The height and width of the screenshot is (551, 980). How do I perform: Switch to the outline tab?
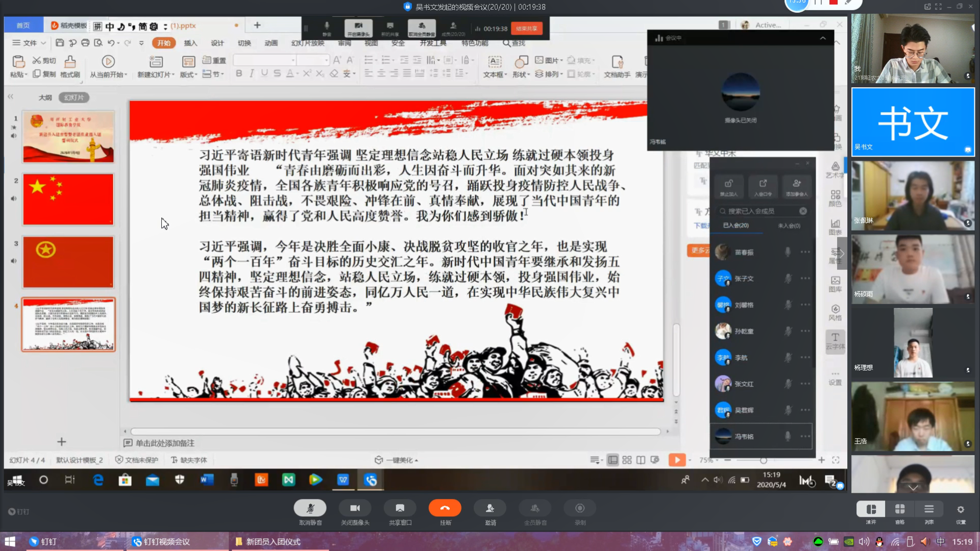click(x=45, y=97)
